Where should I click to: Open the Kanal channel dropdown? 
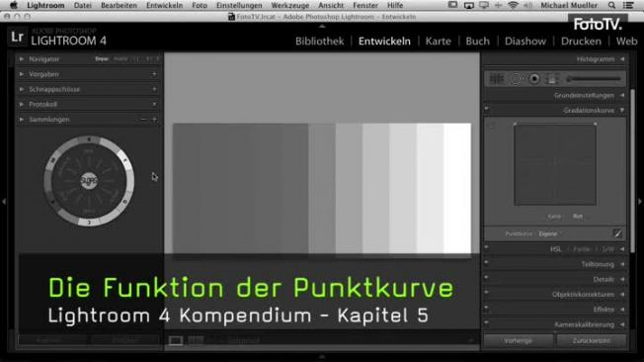pyautogui.click(x=578, y=216)
